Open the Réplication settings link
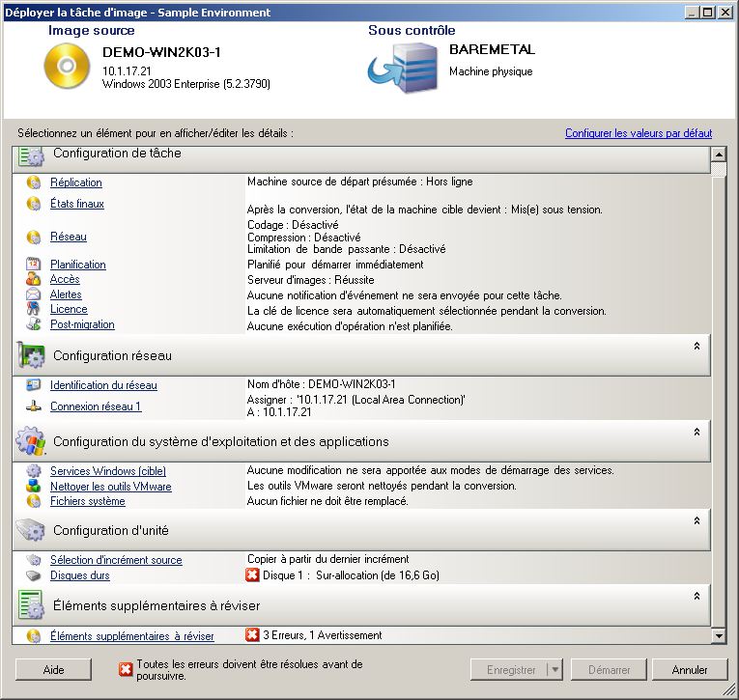Screen dimensions: 739x700 tap(75, 182)
